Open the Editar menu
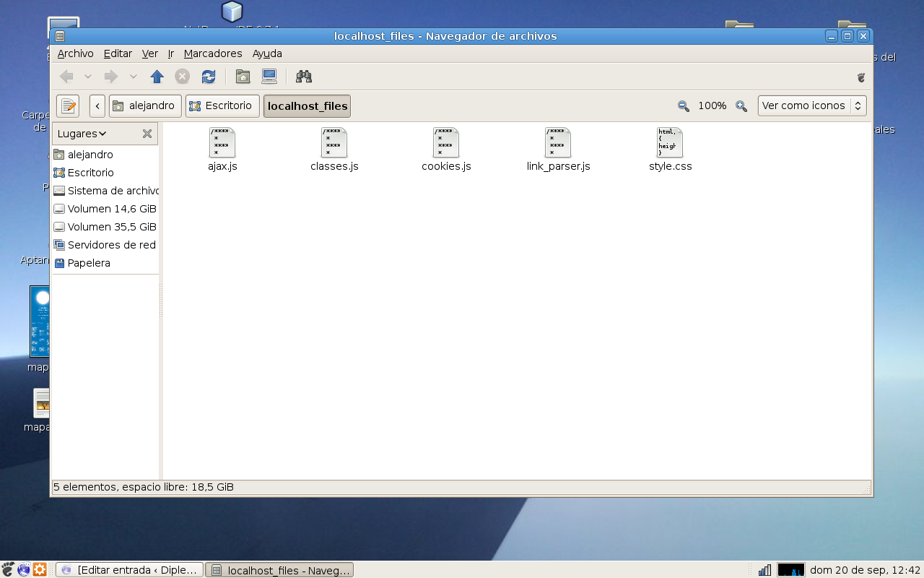Viewport: 924px width, 578px height. click(118, 53)
